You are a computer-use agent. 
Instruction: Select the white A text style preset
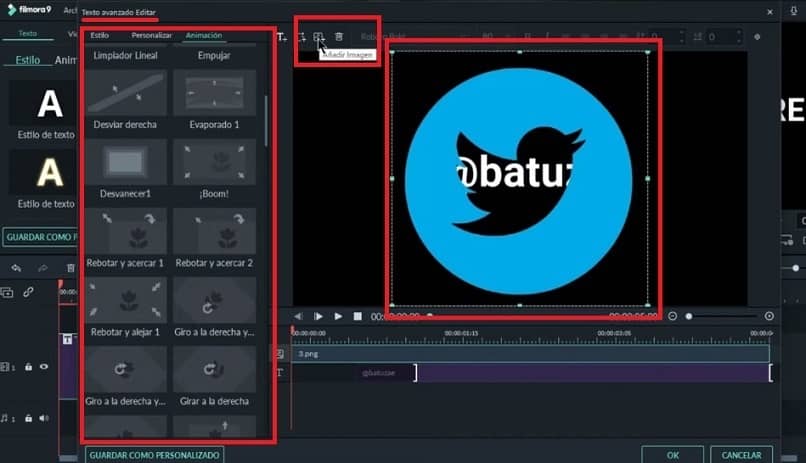click(x=45, y=104)
